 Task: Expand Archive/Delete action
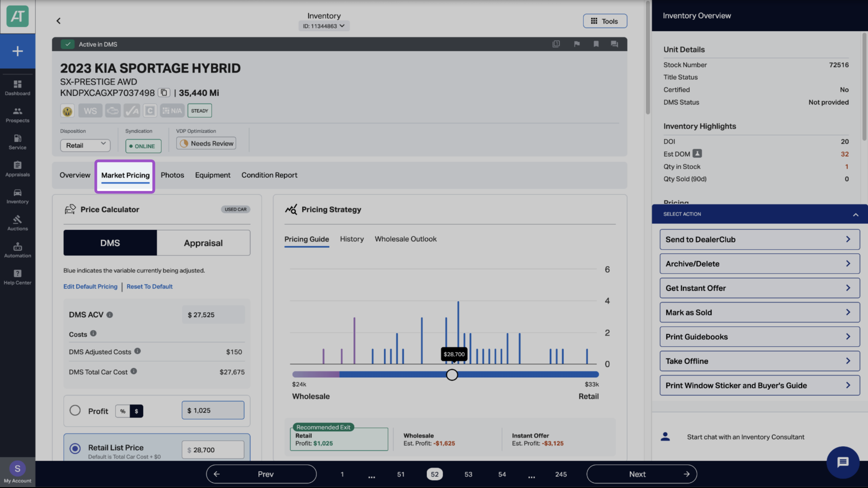click(759, 264)
